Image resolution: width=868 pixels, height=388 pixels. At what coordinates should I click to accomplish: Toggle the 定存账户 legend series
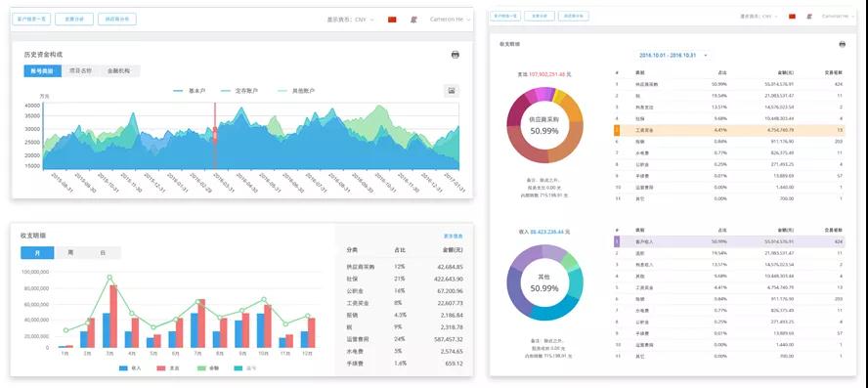239,90
